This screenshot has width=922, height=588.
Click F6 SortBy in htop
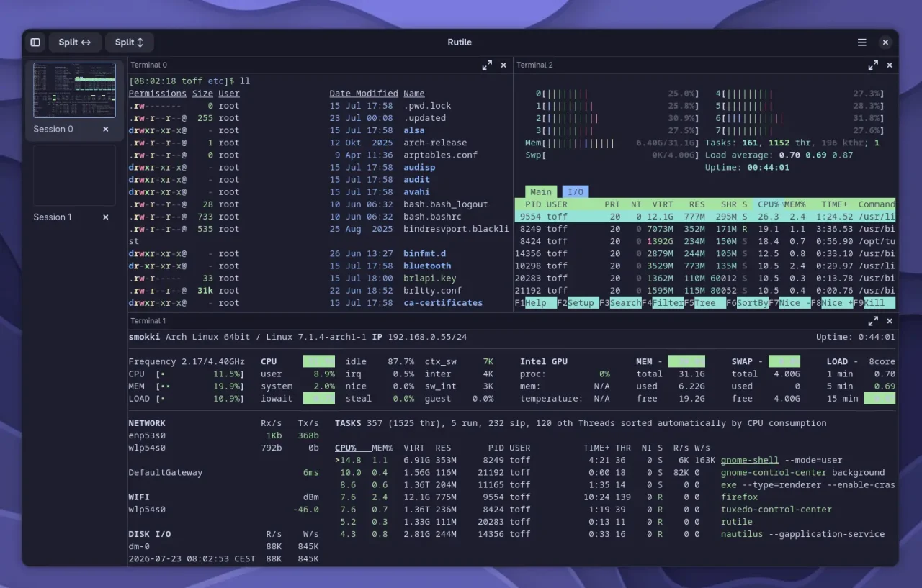tap(748, 303)
